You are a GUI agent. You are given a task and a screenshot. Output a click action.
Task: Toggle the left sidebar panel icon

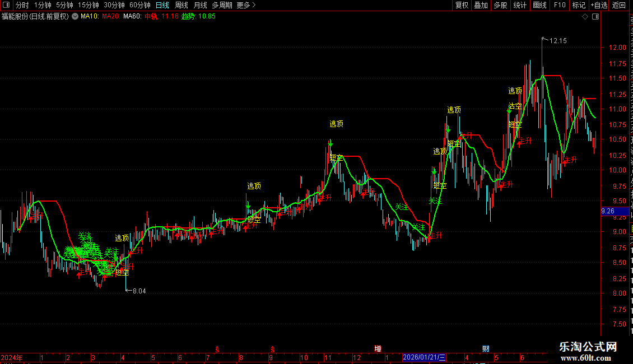(x=6, y=5)
